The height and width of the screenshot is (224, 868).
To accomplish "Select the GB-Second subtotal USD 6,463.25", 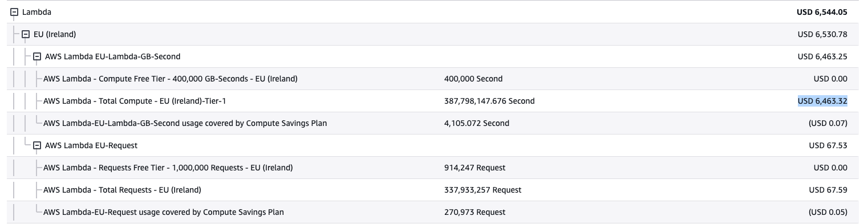I will click(x=822, y=56).
